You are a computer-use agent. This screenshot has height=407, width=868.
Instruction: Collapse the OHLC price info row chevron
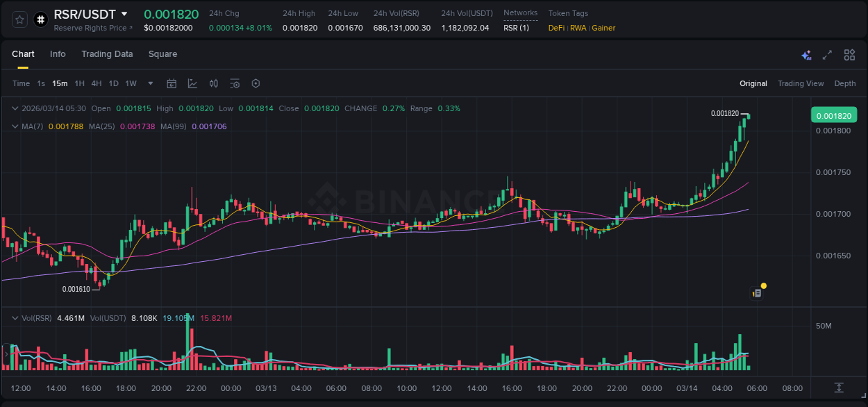(15, 108)
